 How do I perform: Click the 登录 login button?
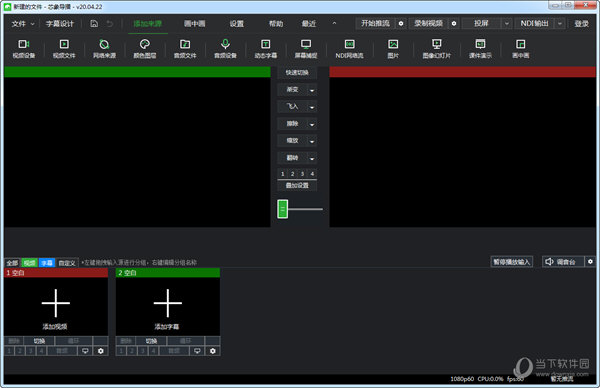coord(581,24)
